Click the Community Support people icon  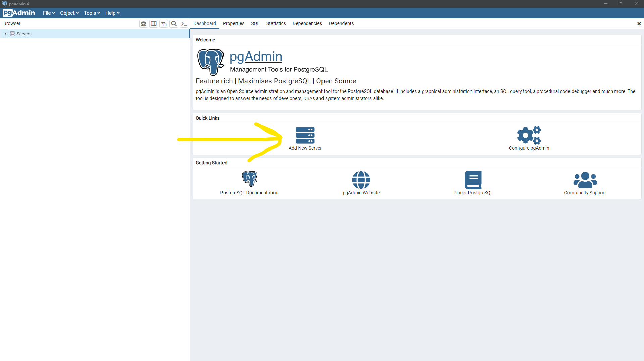point(585,180)
